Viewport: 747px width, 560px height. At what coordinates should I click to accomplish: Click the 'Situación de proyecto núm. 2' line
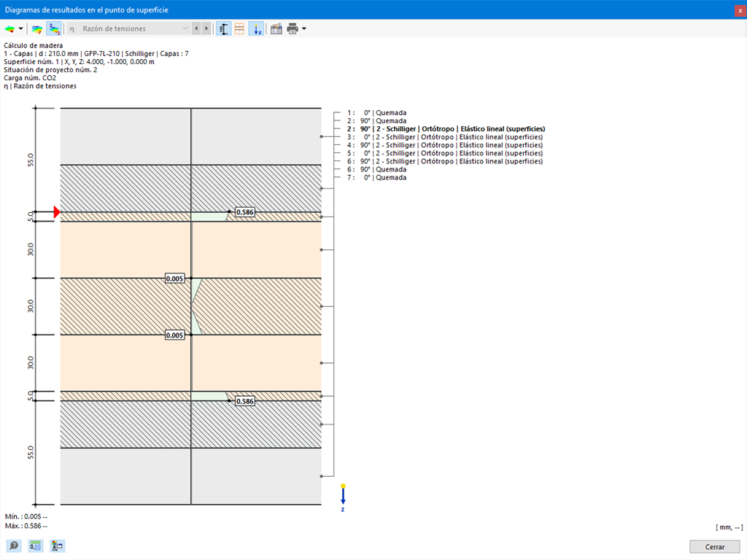coord(50,70)
